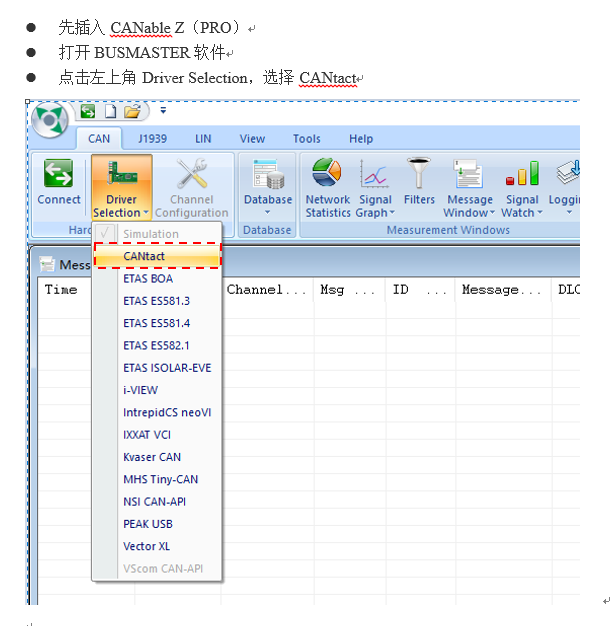Click the open folder icon in quick access toolbar

click(133, 111)
